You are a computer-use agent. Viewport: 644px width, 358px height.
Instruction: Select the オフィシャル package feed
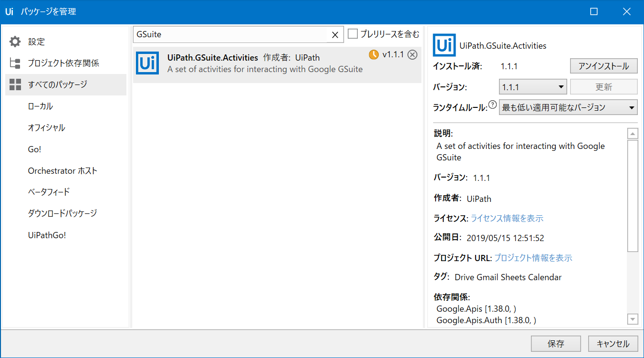(46, 127)
